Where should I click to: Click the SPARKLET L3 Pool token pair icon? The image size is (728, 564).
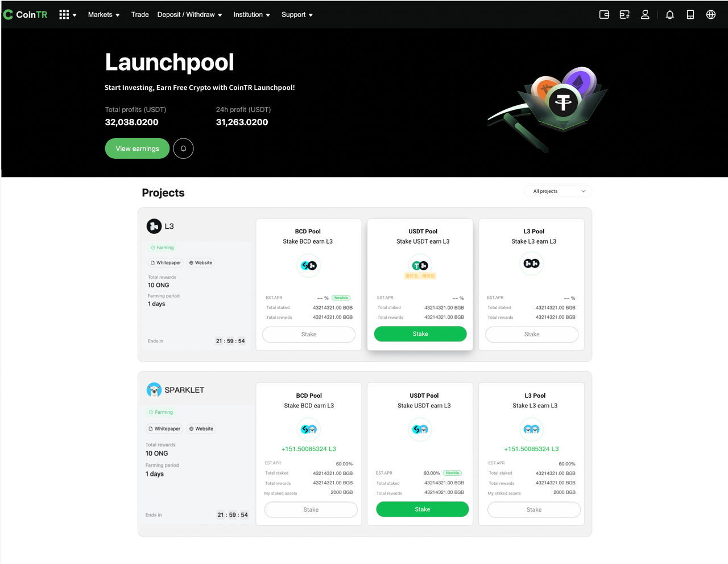[532, 429]
